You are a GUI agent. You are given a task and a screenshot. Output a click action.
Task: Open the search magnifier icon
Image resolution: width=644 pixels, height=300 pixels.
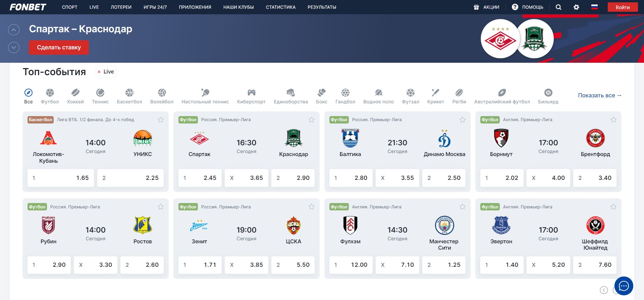tap(558, 7)
